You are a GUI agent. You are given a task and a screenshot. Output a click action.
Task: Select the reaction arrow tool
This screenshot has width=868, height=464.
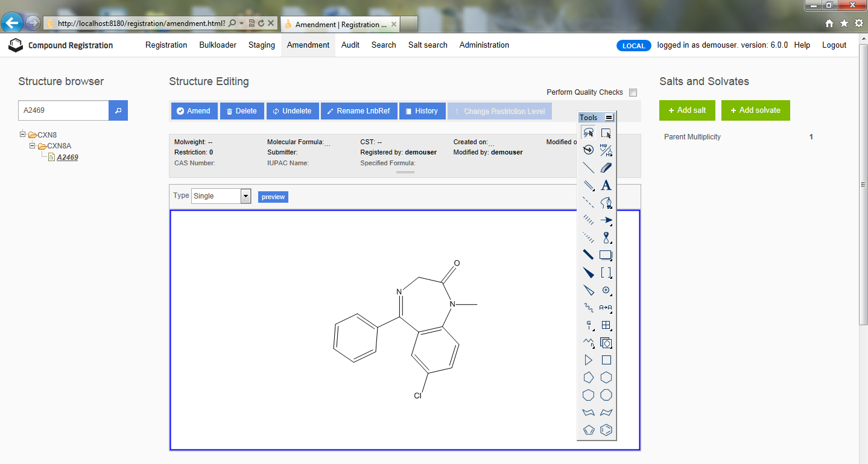(x=606, y=220)
